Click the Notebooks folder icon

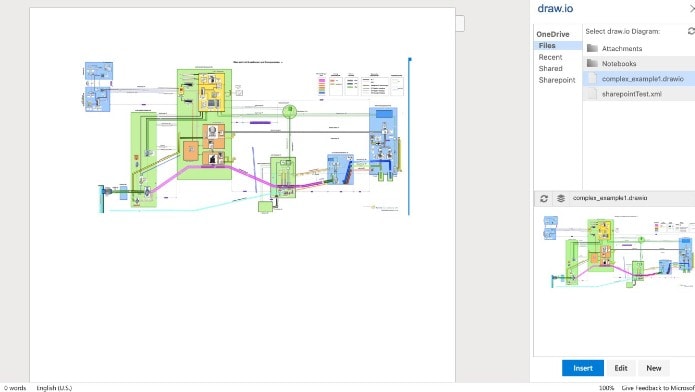[592, 63]
